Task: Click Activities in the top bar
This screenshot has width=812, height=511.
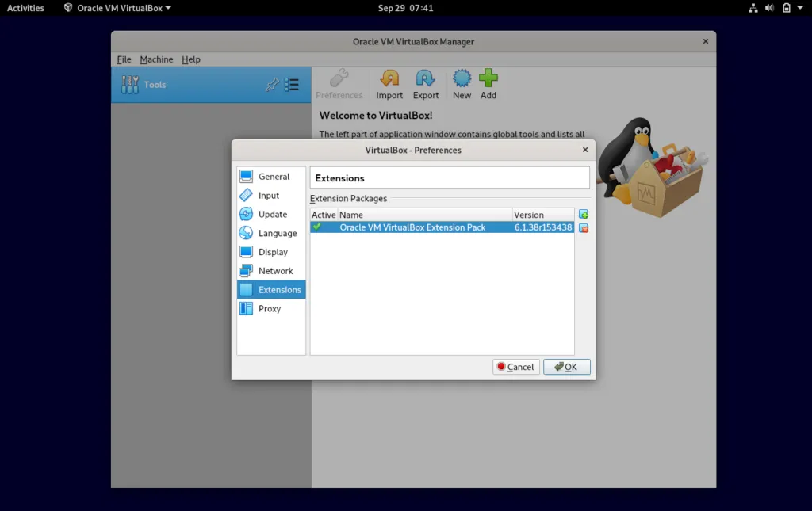Action: click(25, 8)
